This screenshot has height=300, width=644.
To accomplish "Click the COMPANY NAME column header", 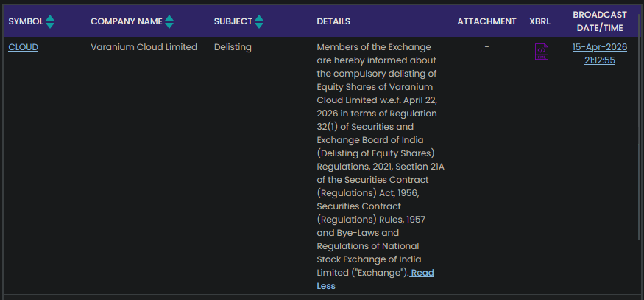I will pos(127,21).
